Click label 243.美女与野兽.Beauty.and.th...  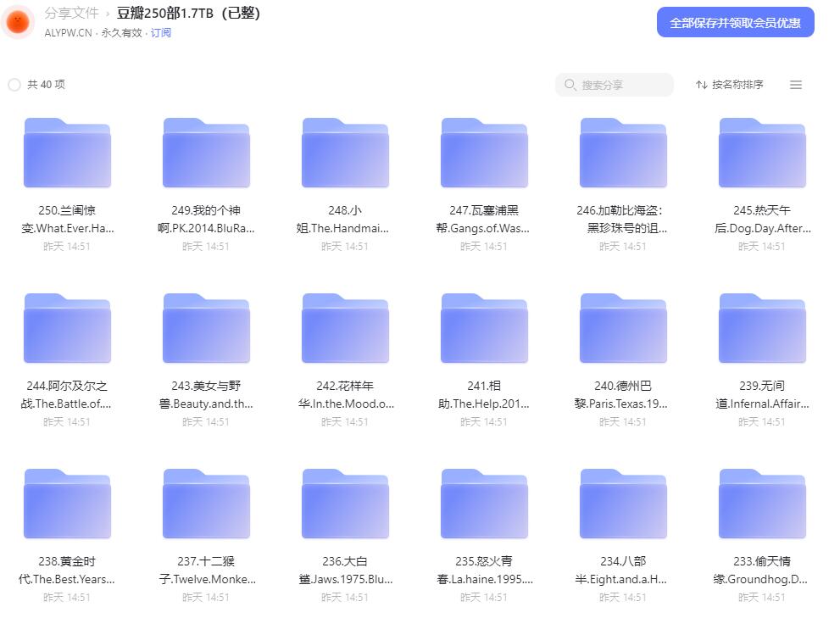pyautogui.click(x=206, y=394)
